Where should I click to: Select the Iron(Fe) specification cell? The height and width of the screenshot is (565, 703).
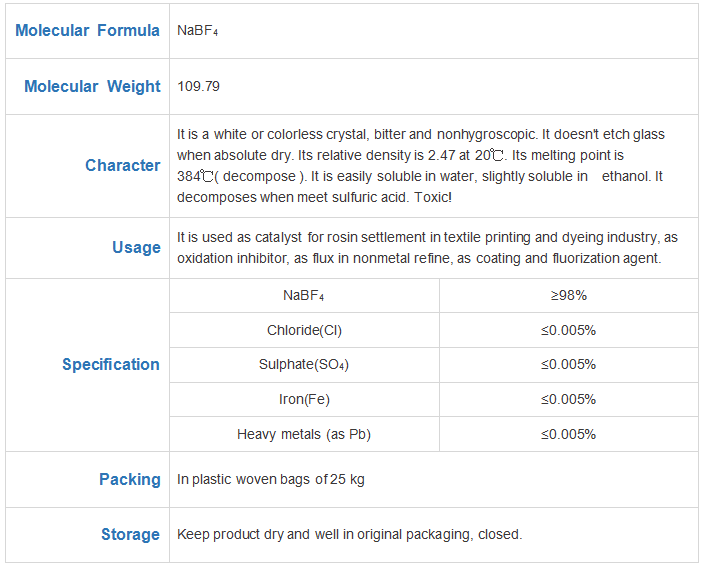click(x=304, y=399)
